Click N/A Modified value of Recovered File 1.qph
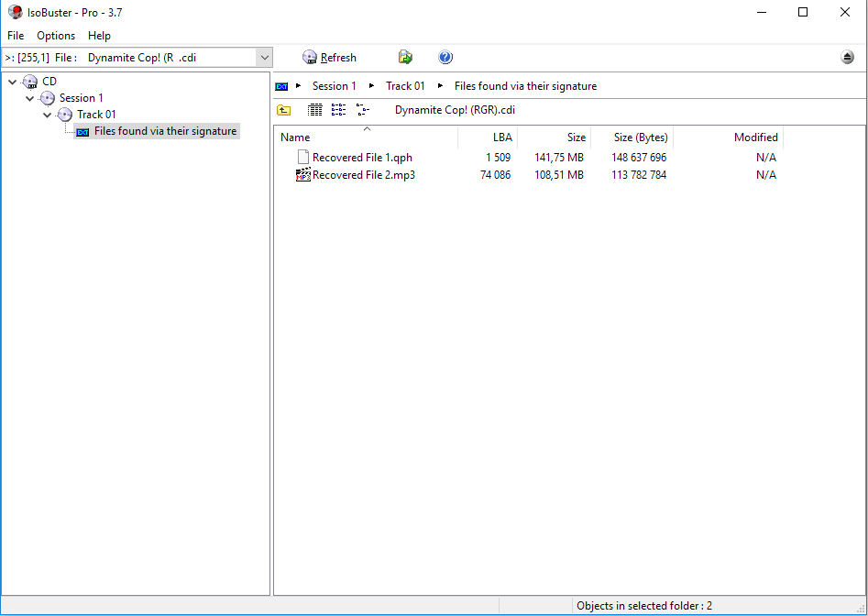868x616 pixels. pyautogui.click(x=766, y=158)
